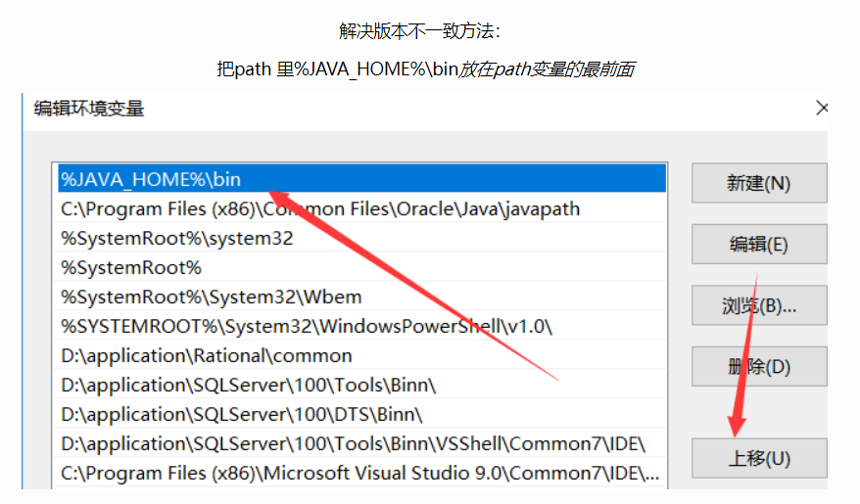This screenshot has width=860, height=504.
Task: Click the 编辑(E) button
Action: click(x=759, y=245)
